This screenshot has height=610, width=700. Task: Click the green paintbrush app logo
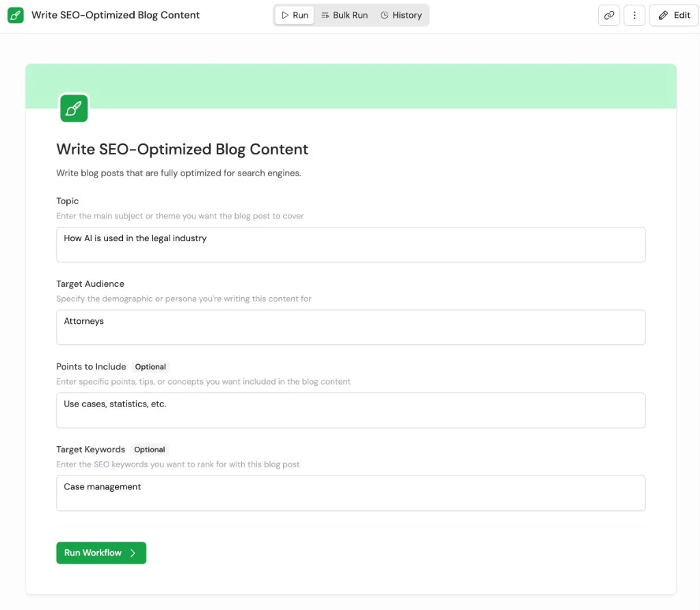15,15
